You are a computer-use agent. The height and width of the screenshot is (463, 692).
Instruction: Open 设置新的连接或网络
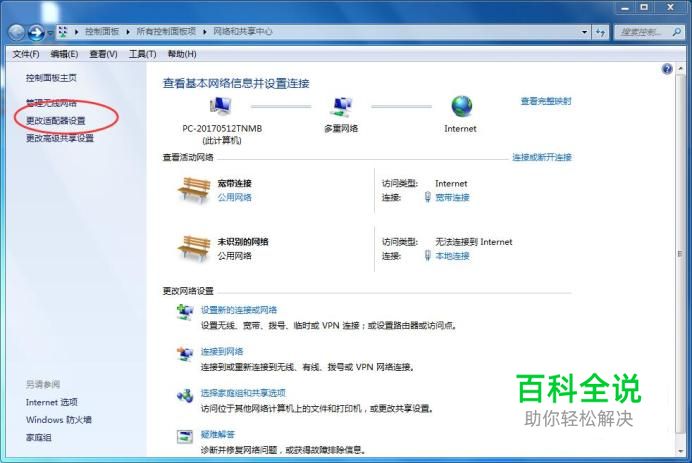pos(239,310)
